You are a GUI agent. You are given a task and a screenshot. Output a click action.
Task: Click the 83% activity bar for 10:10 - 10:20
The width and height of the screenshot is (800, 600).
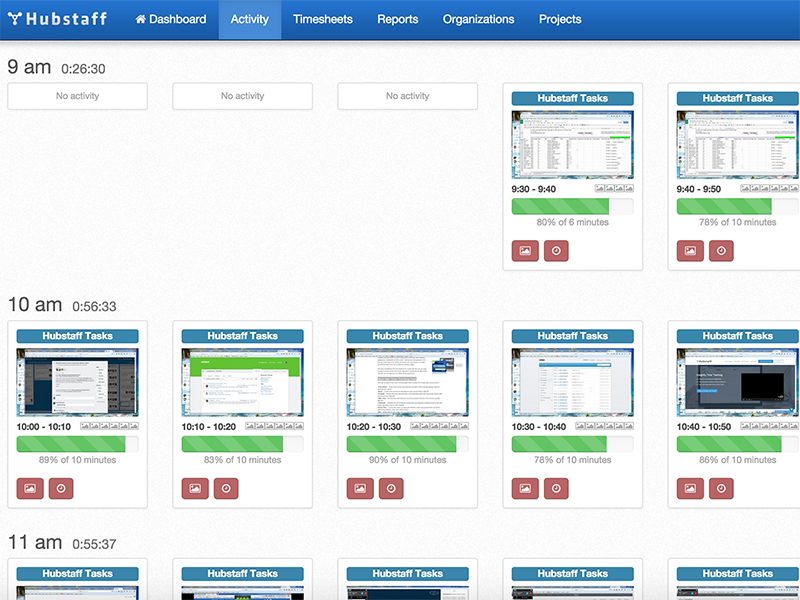tap(242, 444)
